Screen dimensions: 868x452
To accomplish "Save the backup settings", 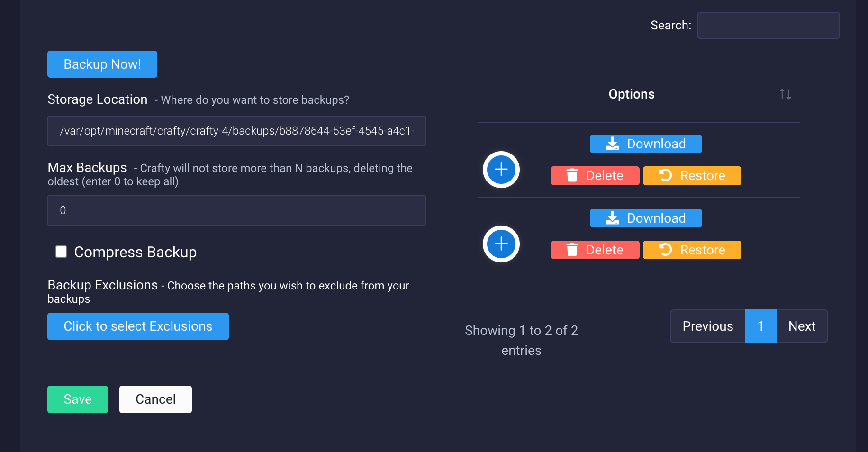I will tap(78, 399).
